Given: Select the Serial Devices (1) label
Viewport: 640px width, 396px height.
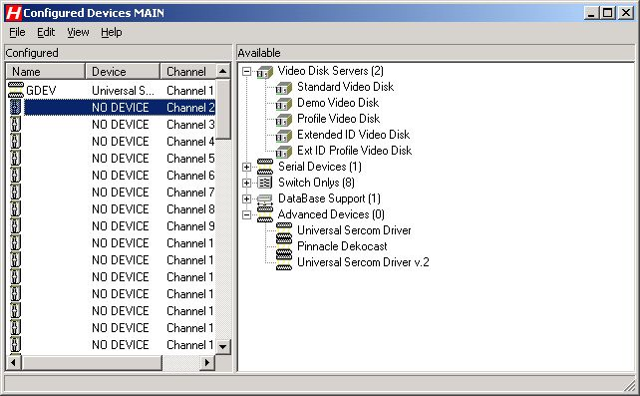Looking at the screenshot, I should [320, 167].
